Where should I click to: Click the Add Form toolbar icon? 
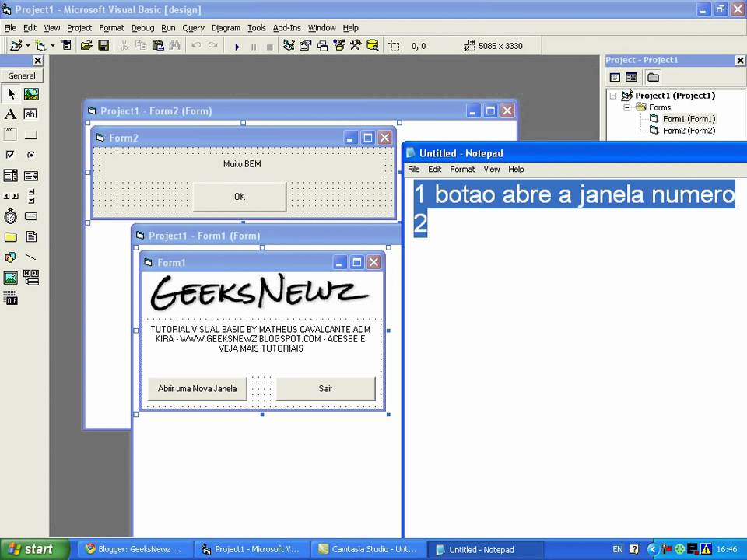41,46
